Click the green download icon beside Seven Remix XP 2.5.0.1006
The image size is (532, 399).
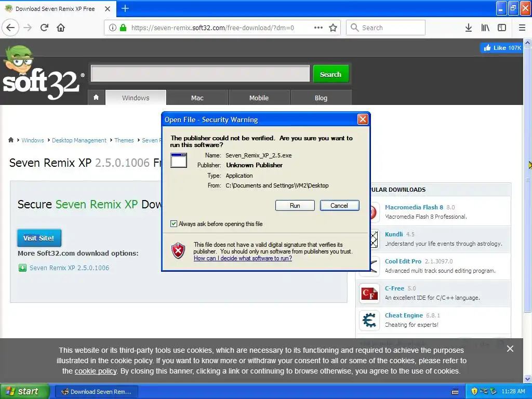pos(22,268)
